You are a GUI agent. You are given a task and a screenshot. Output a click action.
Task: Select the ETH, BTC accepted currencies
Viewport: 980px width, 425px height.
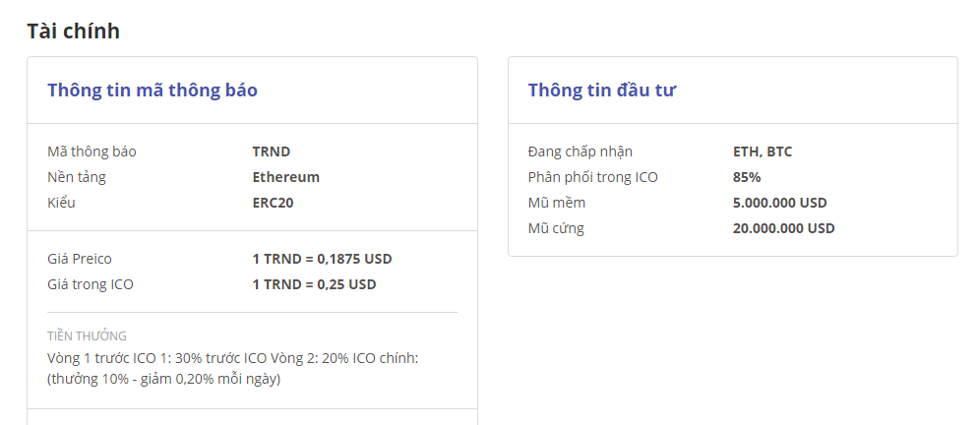click(x=763, y=152)
